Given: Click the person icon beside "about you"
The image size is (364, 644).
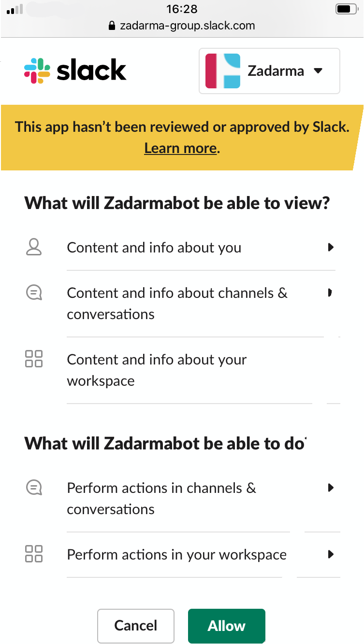Looking at the screenshot, I should point(33,247).
